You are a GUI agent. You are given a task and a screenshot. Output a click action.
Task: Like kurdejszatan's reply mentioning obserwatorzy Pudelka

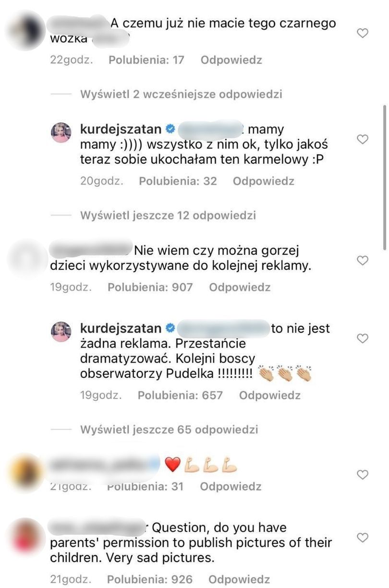[363, 338]
